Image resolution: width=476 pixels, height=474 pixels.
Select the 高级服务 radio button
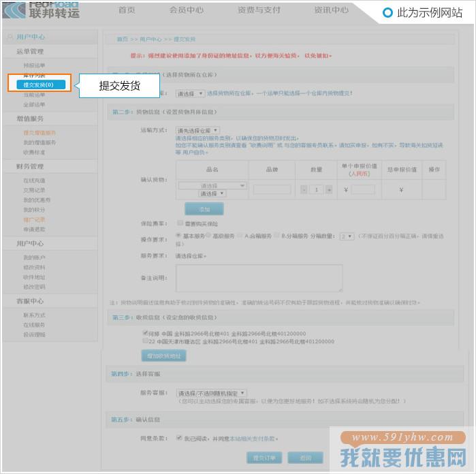pos(208,236)
